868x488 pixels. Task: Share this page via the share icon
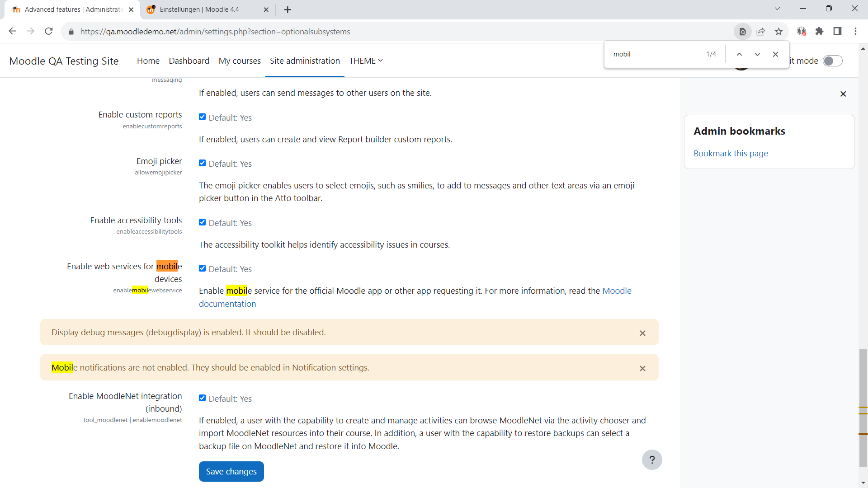coord(761,32)
